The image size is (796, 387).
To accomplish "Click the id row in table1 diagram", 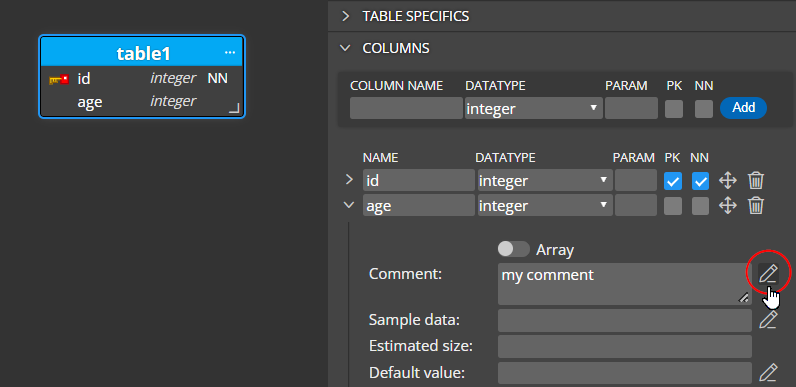I will point(142,78).
